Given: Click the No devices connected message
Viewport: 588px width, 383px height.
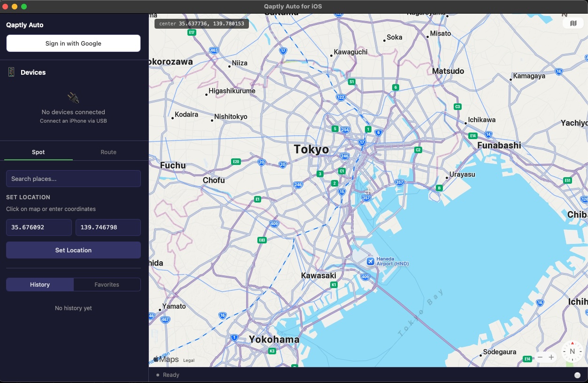Looking at the screenshot, I should [73, 112].
